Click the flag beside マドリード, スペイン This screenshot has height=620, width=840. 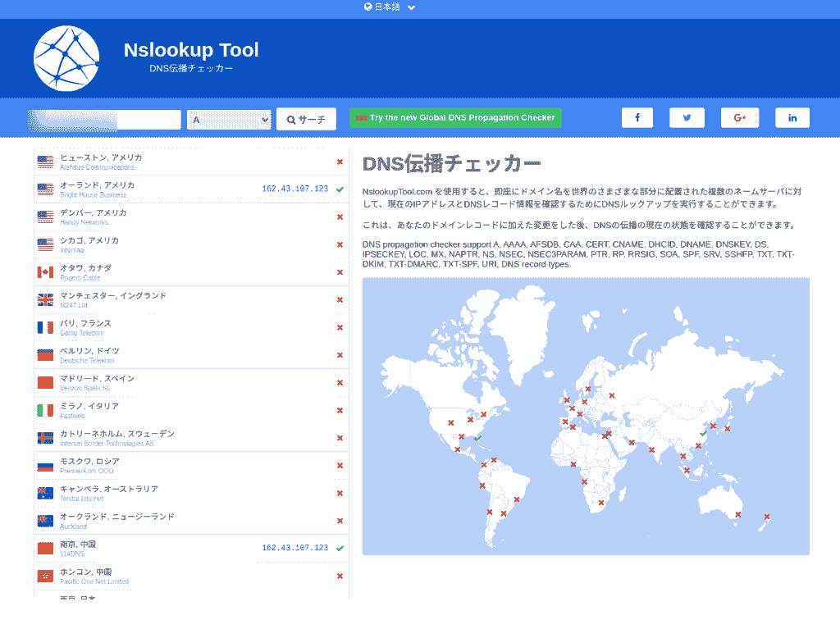46,383
